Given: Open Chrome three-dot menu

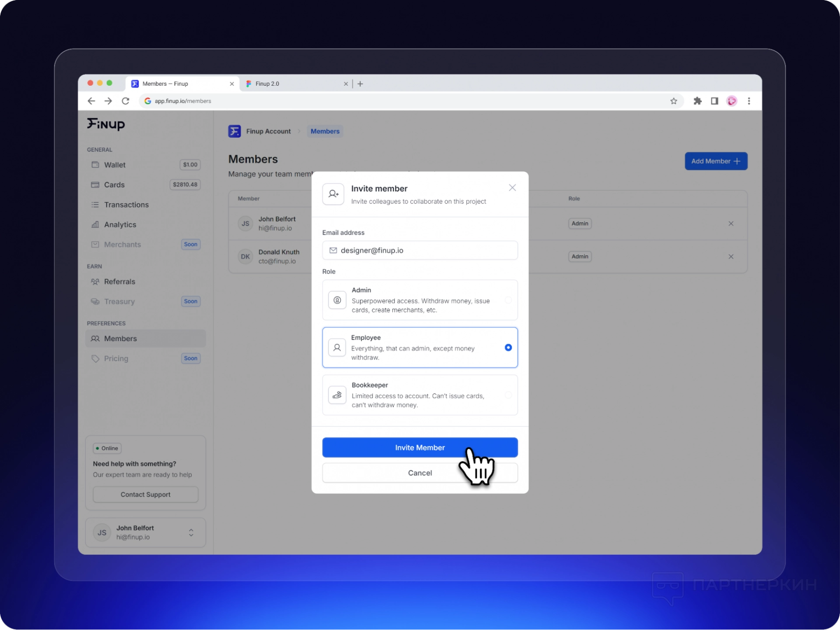Looking at the screenshot, I should click(749, 101).
